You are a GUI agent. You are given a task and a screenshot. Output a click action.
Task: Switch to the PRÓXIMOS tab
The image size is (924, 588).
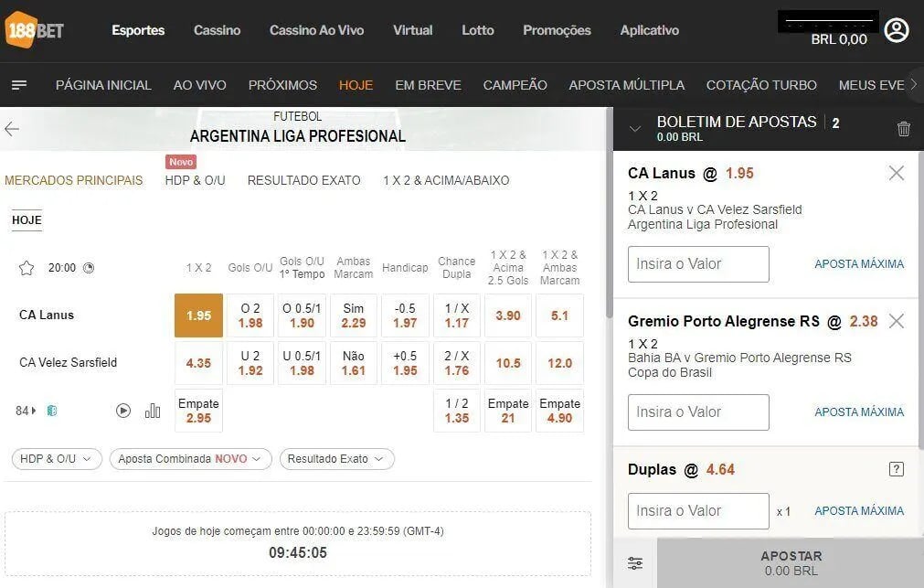click(x=282, y=85)
